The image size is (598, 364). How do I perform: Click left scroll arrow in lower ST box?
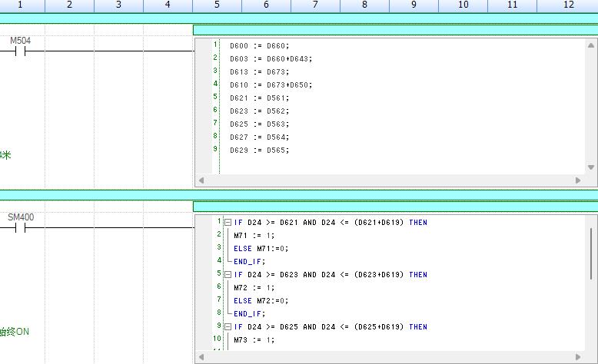[x=201, y=357]
